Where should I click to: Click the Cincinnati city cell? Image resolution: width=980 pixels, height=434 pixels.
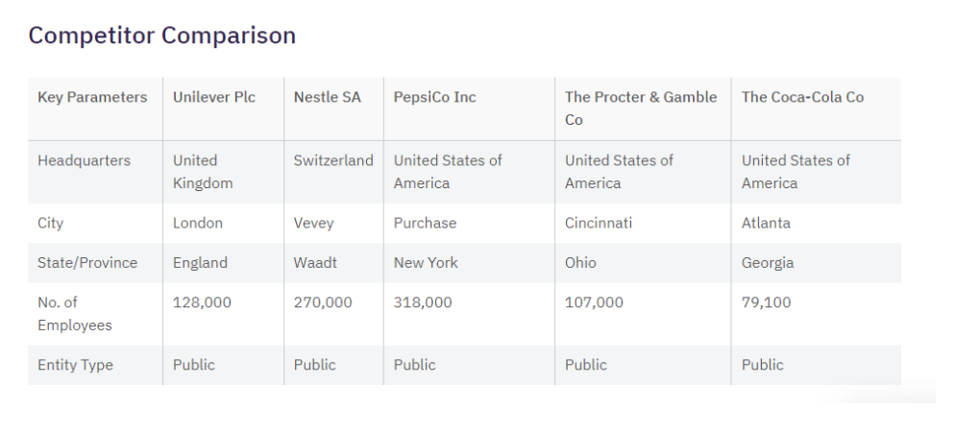[599, 223]
